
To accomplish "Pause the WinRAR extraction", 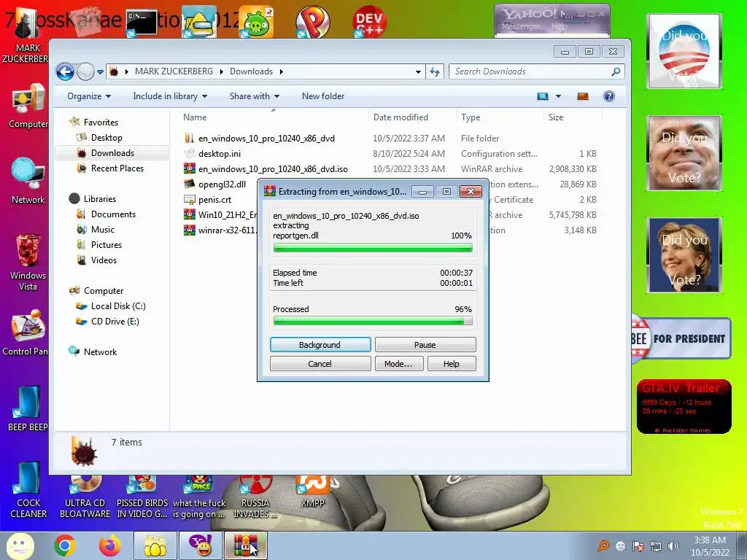I will pyautogui.click(x=425, y=344).
